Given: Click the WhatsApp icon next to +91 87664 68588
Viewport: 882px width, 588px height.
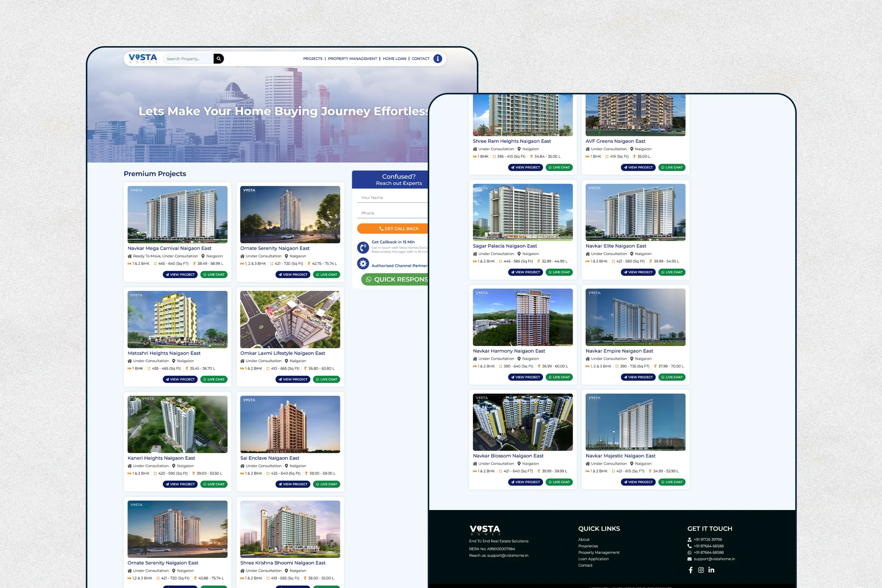Looking at the screenshot, I should click(690, 553).
